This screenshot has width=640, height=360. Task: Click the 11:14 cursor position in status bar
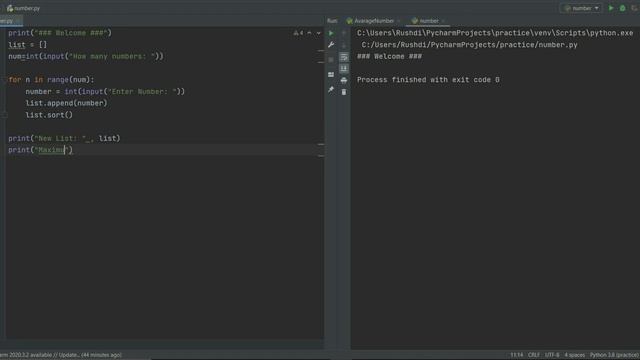[x=516, y=355]
